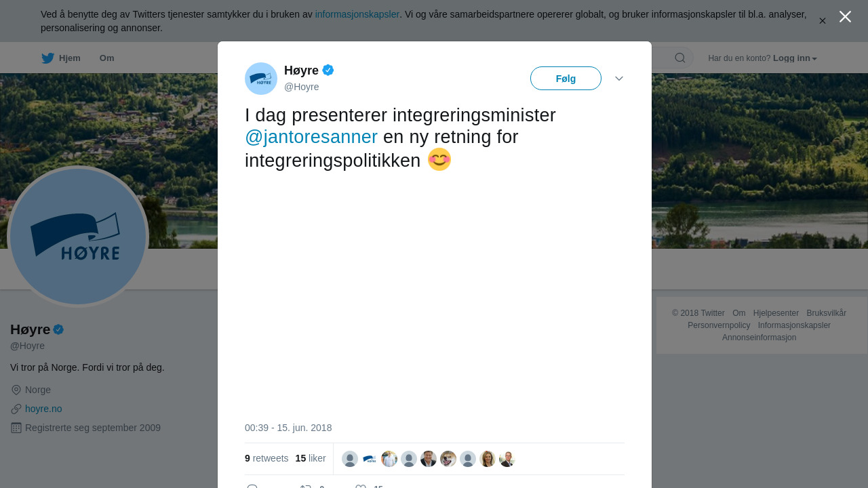Open the informasjonskapsler link in the banner
Image resolution: width=868 pixels, height=488 pixels.
pyautogui.click(x=357, y=14)
